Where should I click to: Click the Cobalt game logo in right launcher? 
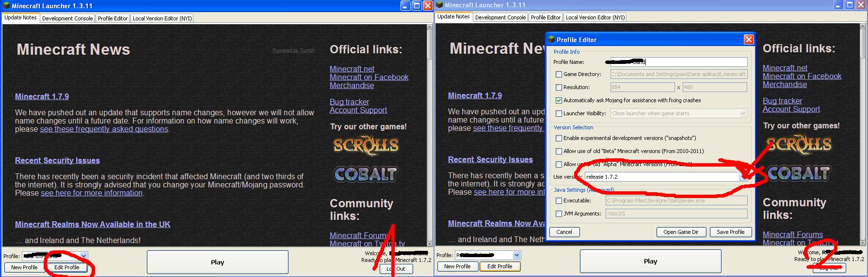coord(798,173)
